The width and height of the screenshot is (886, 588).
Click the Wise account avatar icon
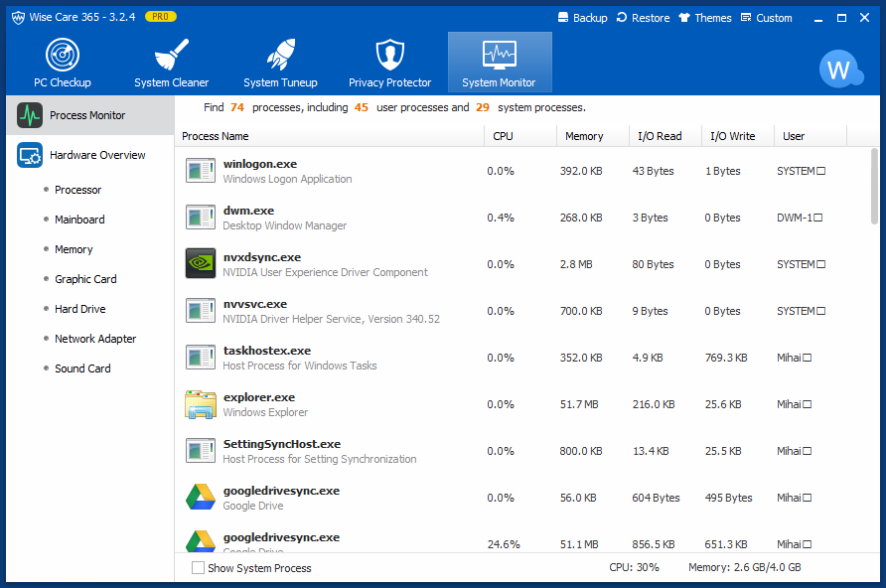(840, 70)
